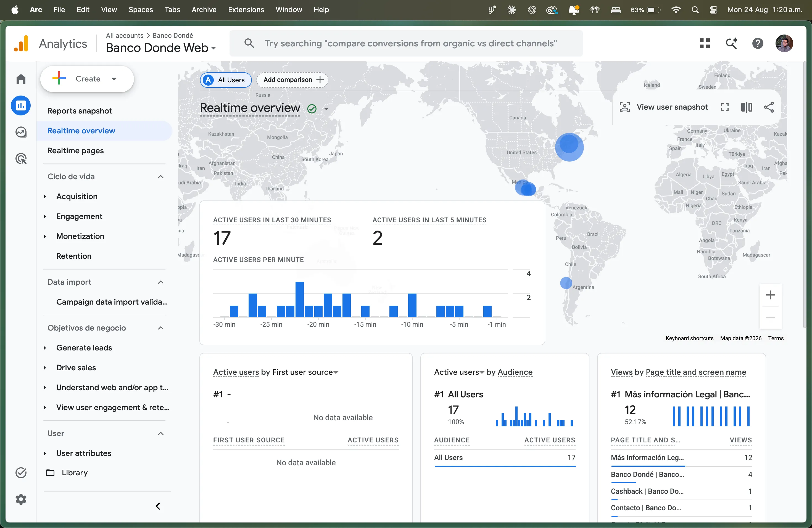This screenshot has width=812, height=528.
Task: Click the Wi-Fi icon in menu bar
Action: pos(676,10)
